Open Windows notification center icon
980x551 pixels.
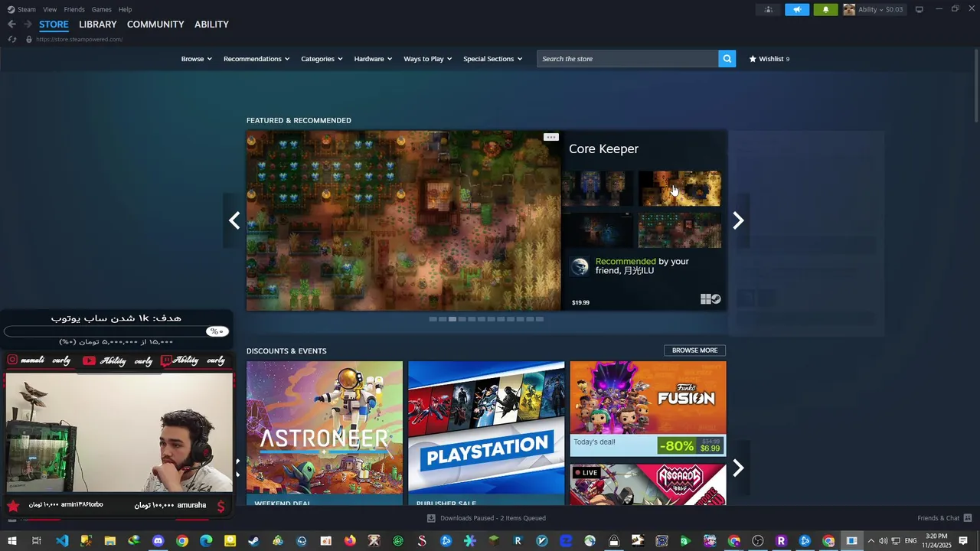click(x=963, y=541)
